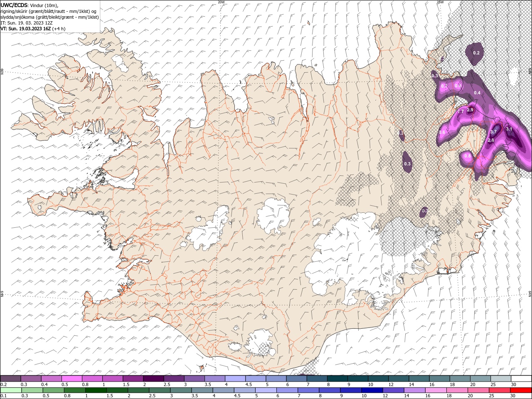Click the darkest purple snow legend swatch above 2
The height and width of the screenshot is (399, 532).
(x=153, y=379)
